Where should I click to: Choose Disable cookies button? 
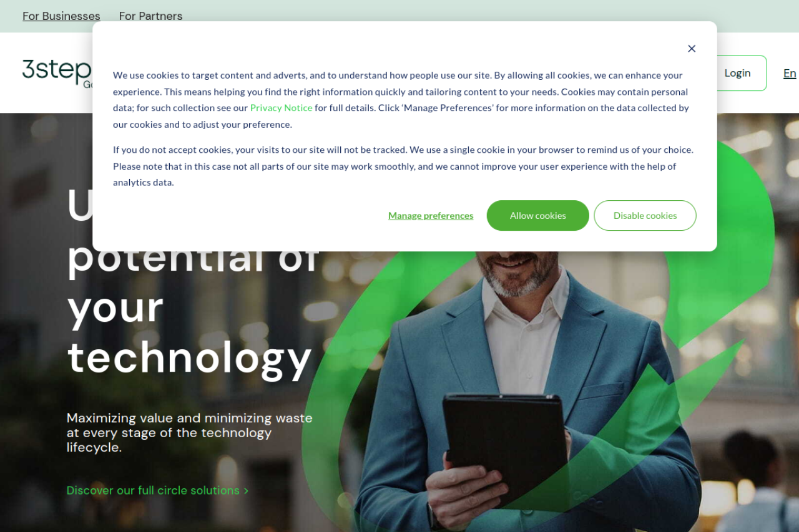click(645, 216)
